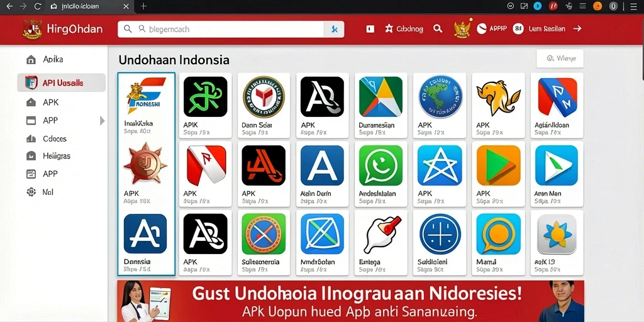Image resolution: width=644 pixels, height=322 pixels.
Task: Focus the site search field
Action: (x=221, y=29)
